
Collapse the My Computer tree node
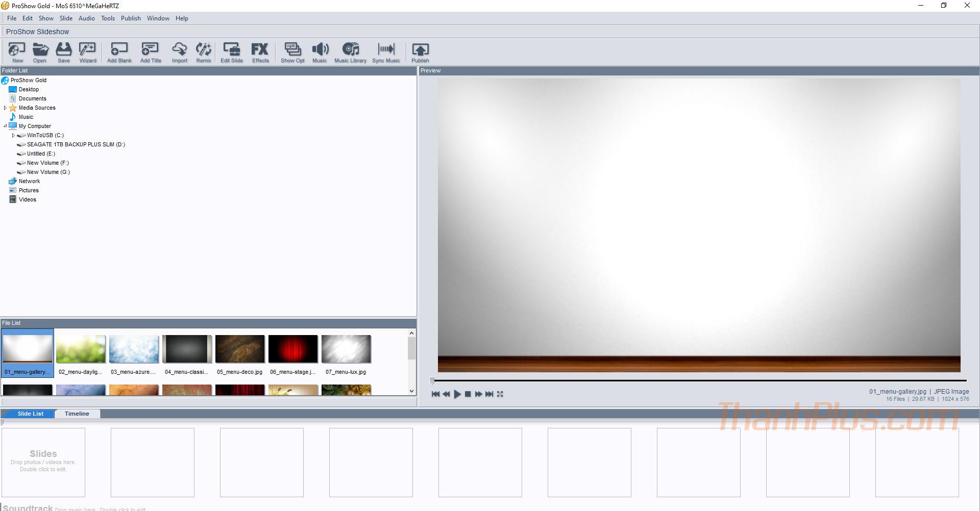coord(5,126)
